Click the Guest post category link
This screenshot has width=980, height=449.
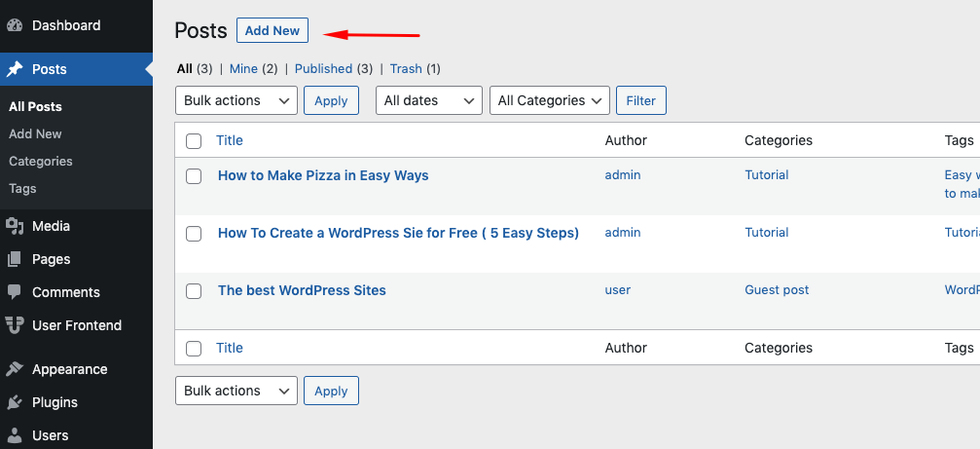tap(777, 290)
